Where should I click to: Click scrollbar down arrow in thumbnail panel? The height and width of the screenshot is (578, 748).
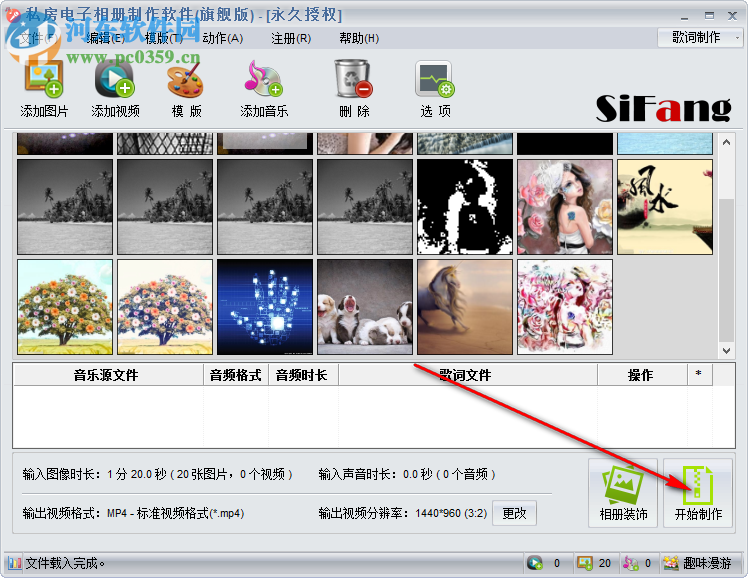[726, 351]
